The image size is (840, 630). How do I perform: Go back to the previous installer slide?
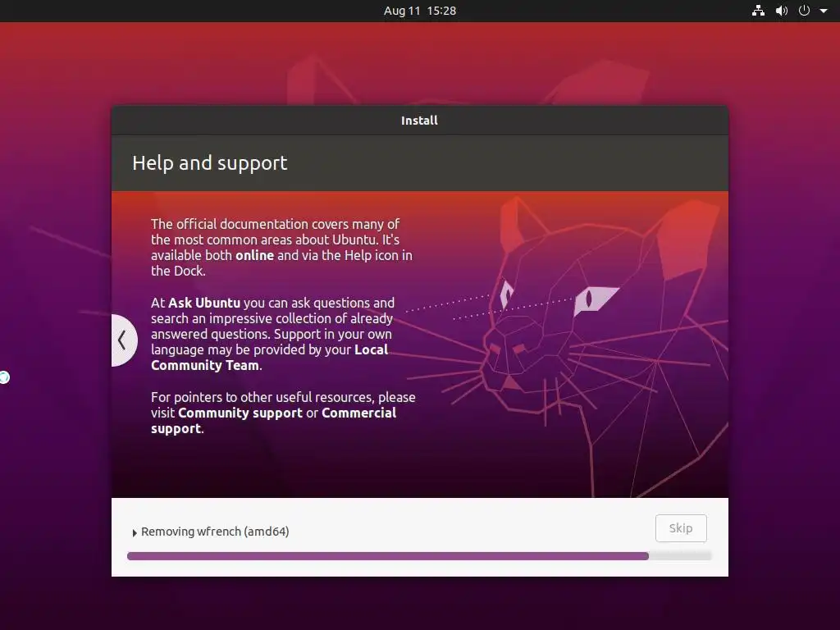[125, 340]
